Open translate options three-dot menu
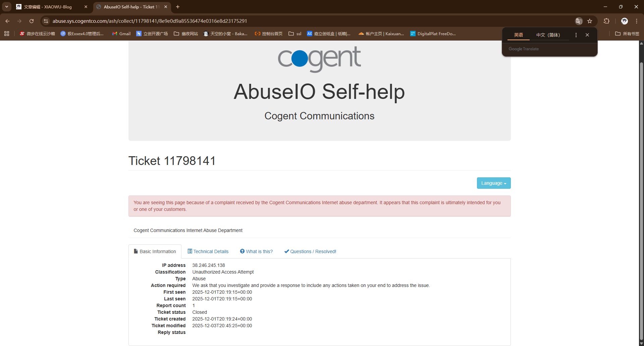 pos(576,35)
